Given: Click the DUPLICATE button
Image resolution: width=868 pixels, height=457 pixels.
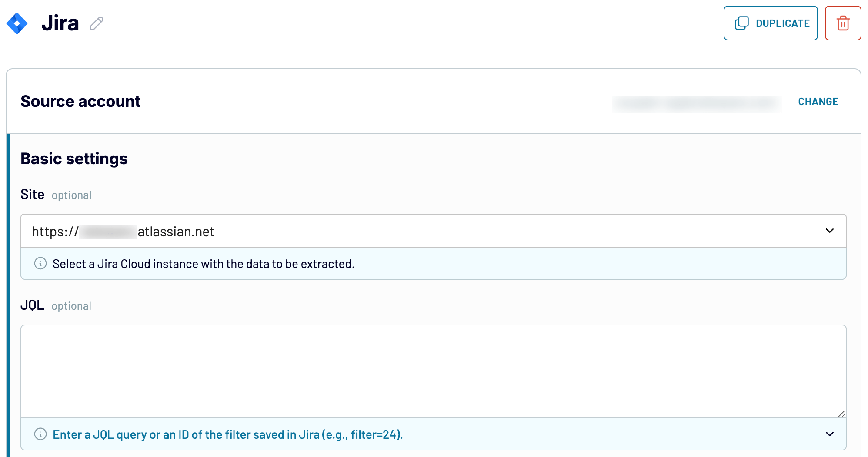Looking at the screenshot, I should (771, 23).
